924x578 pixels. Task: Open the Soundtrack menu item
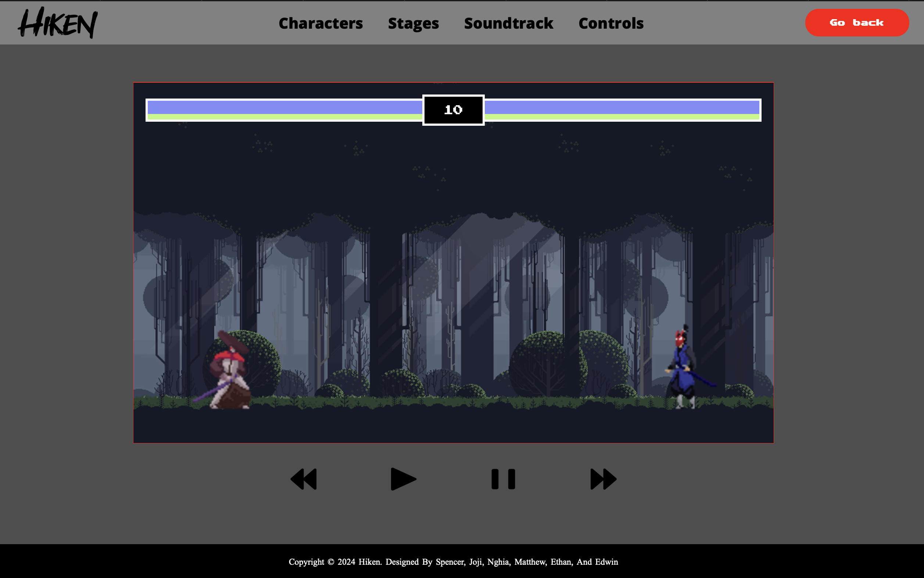(x=508, y=23)
